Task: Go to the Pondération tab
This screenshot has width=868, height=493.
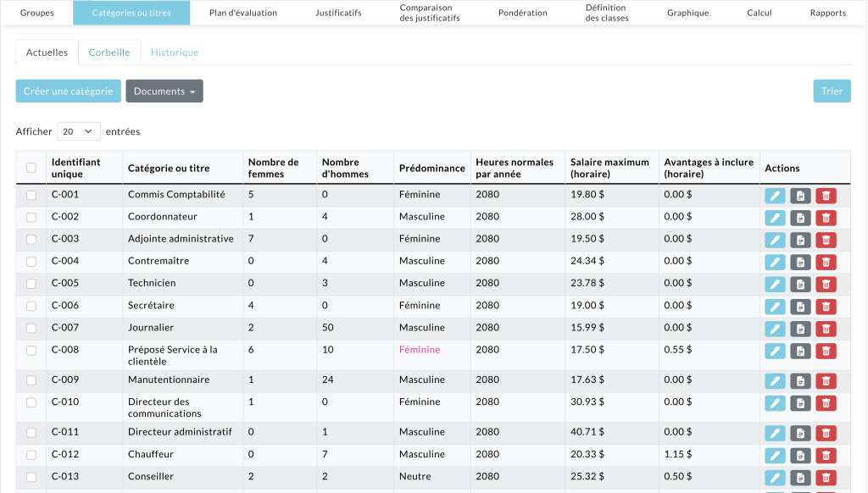Action: (x=522, y=13)
